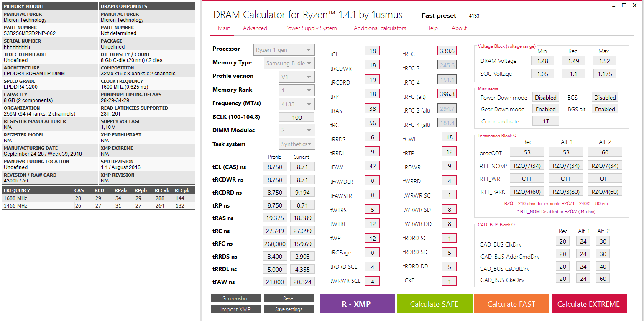
Task: Click the tRAS ns Current value 18.389
Action: (302, 218)
